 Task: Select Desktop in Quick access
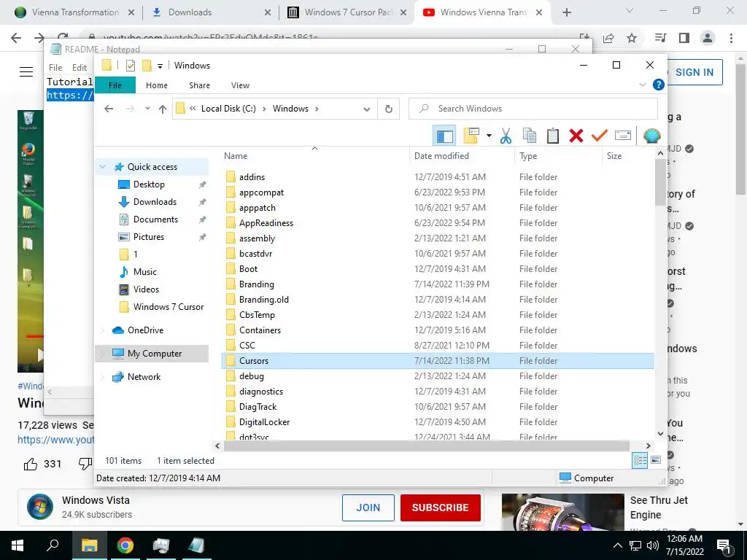[x=149, y=184]
